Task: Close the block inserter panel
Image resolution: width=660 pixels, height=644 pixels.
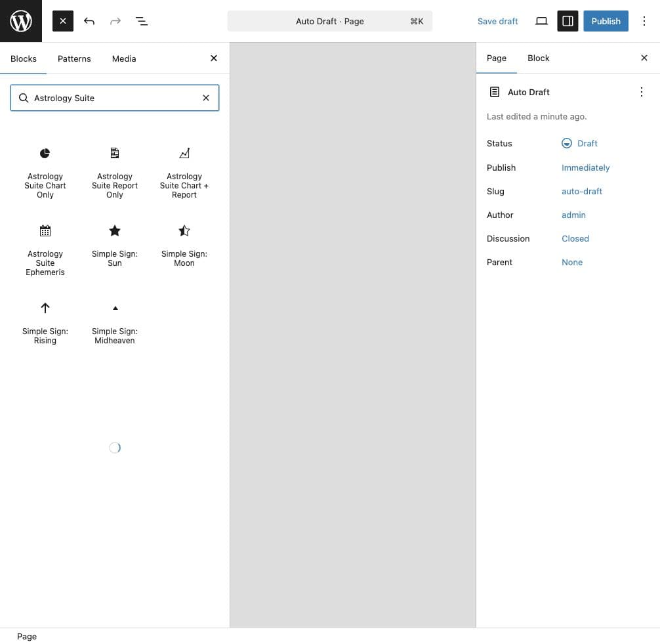Action: coord(213,58)
